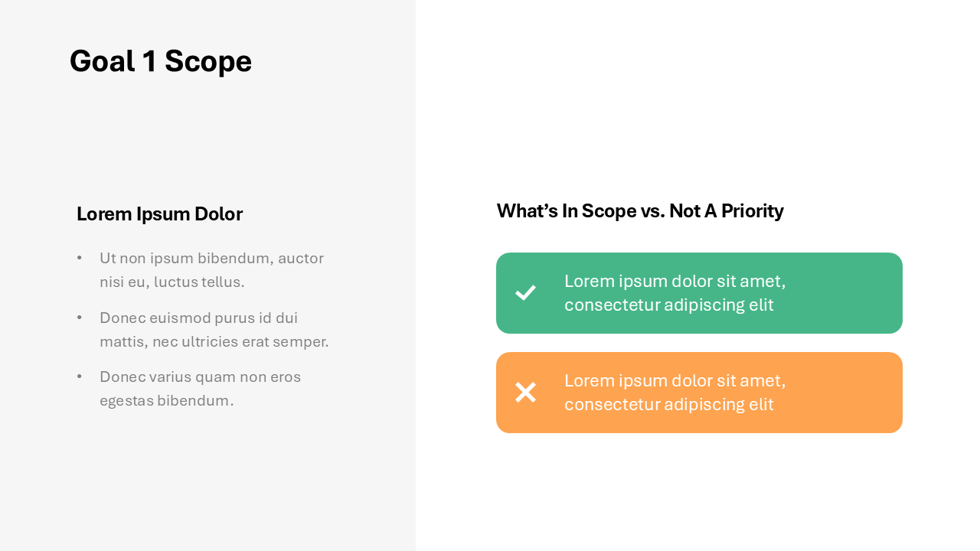
Task: Click the bullet text starting "Donec euismod purus"
Action: coord(214,330)
